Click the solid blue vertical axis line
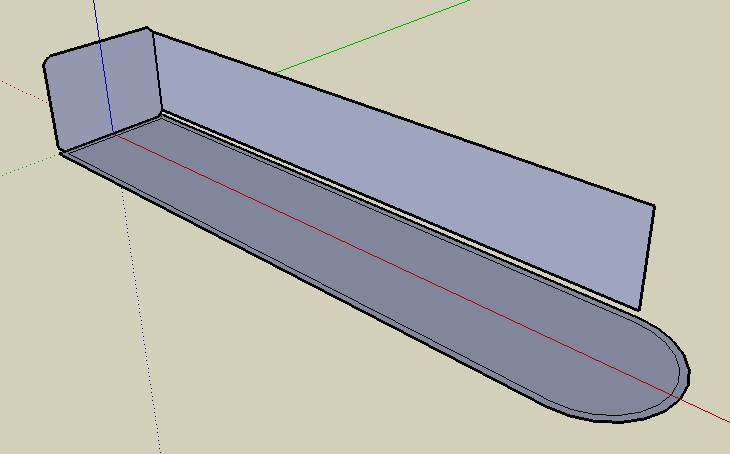The height and width of the screenshot is (454, 730). pos(103,65)
